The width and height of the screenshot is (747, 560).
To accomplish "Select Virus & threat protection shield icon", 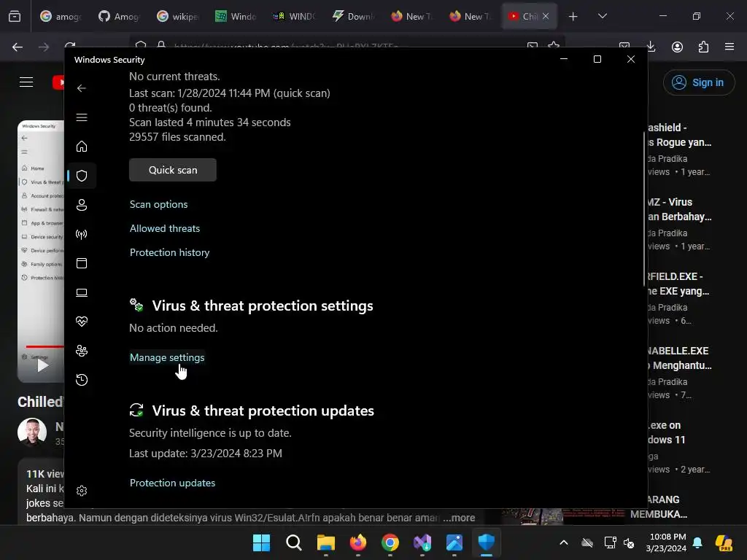I will coord(82,176).
